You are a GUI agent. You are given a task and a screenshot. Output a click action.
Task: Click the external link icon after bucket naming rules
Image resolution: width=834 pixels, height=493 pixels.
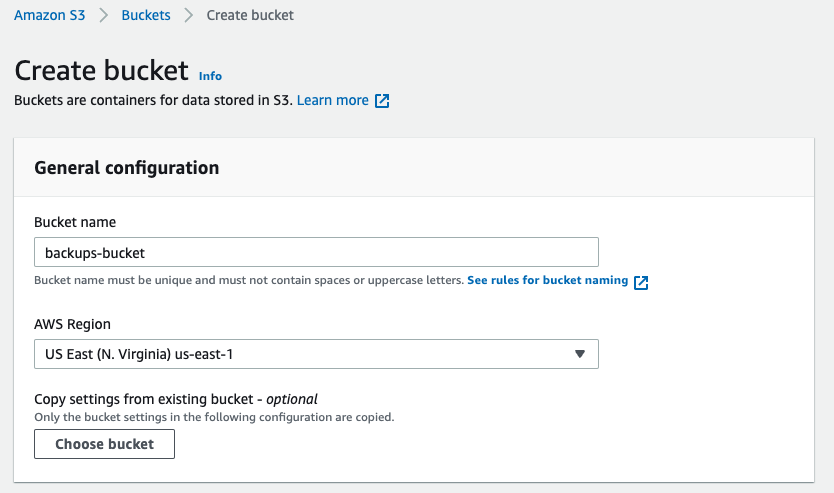pos(641,282)
